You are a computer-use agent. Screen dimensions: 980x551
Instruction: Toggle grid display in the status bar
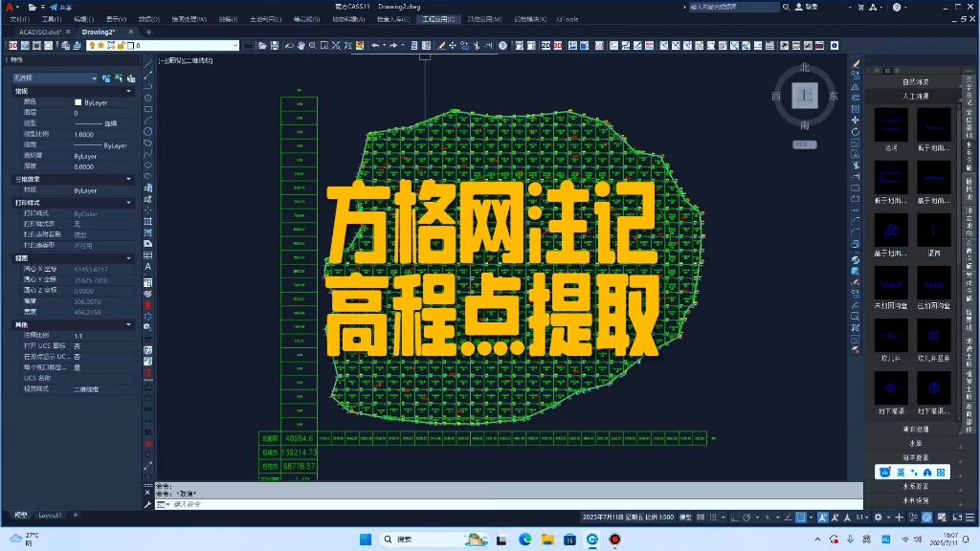pyautogui.click(x=701, y=518)
